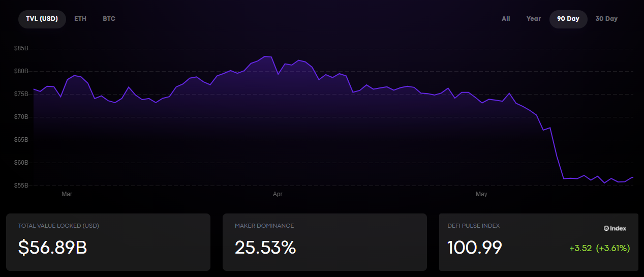Select the TVL (USD) chart tab
The image size is (644, 277).
tap(42, 19)
